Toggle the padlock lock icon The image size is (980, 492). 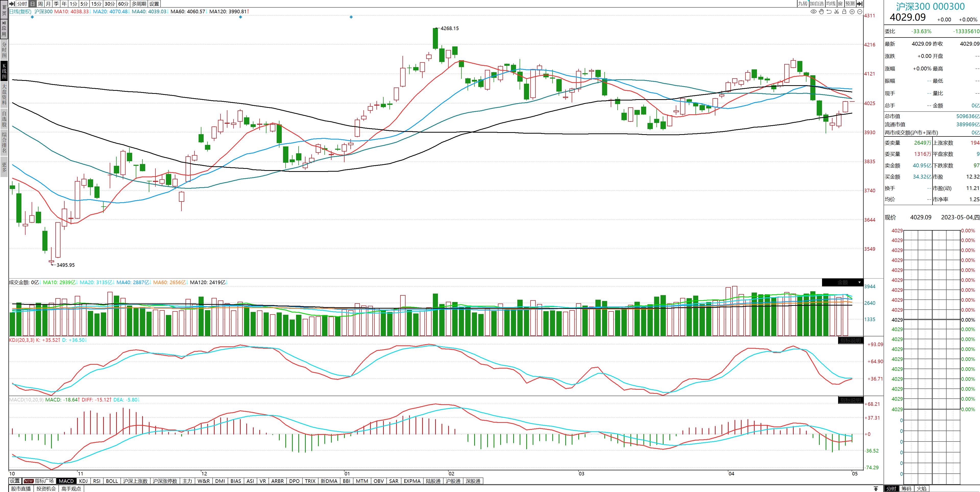[x=844, y=11]
